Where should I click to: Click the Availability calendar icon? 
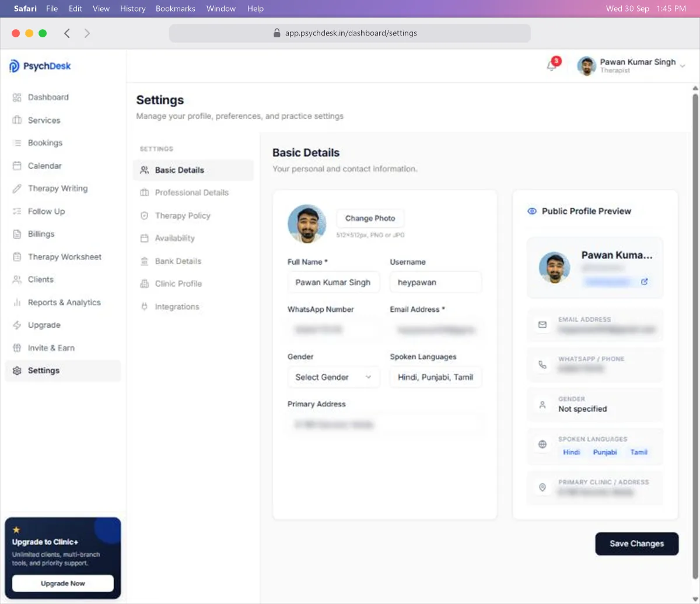(x=145, y=238)
